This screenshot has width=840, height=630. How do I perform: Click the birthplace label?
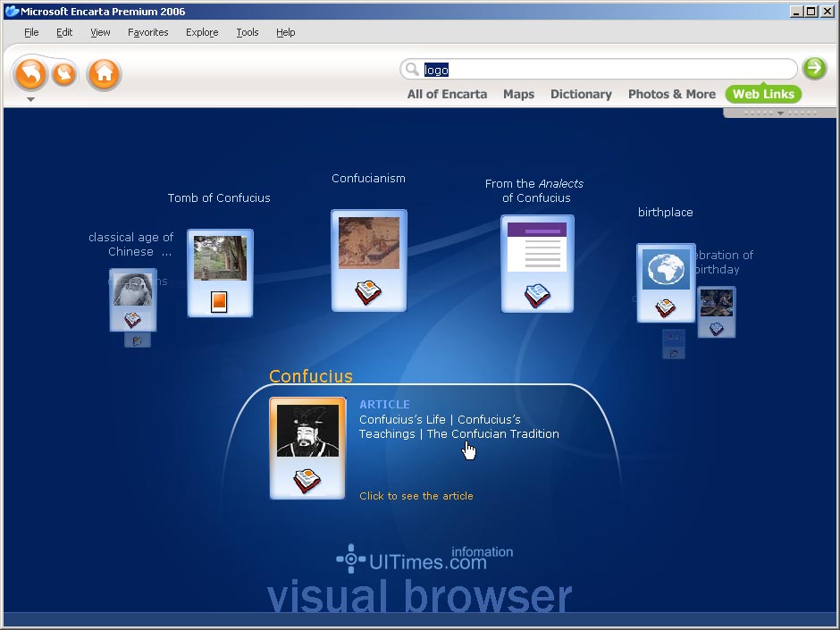[666, 212]
